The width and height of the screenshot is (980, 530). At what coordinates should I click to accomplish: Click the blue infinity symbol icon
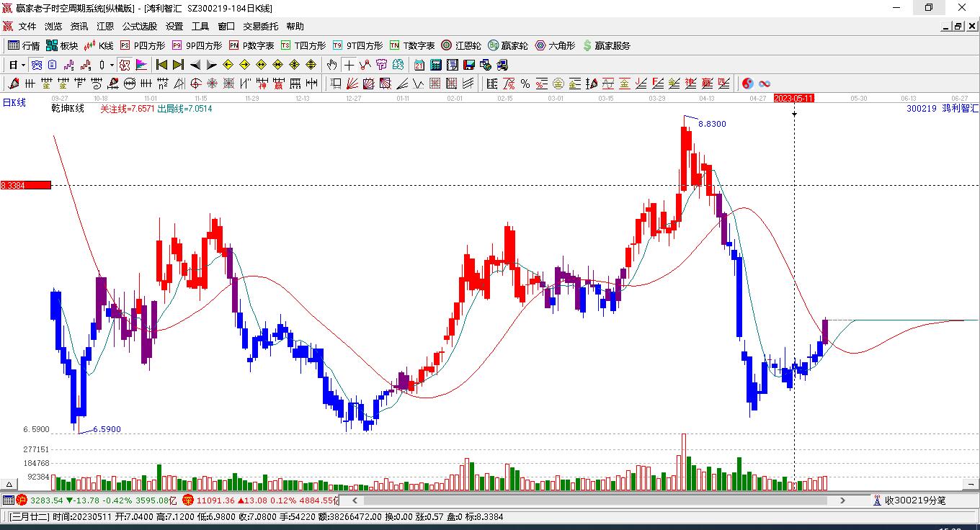(765, 84)
